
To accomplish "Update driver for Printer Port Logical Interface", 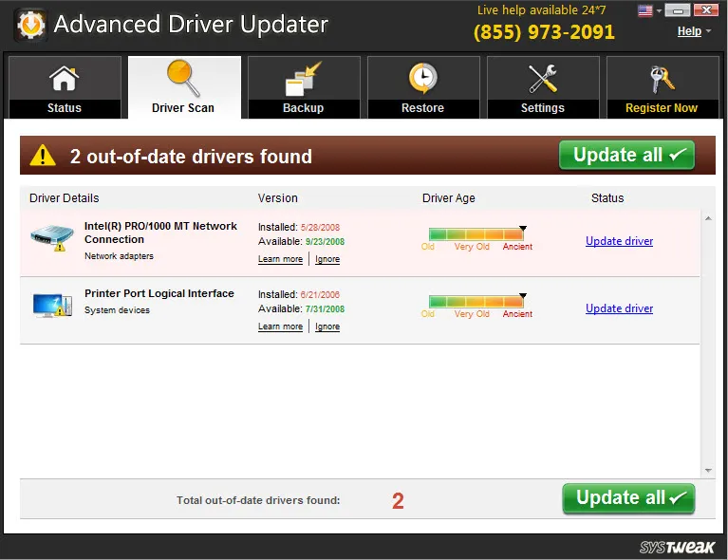I will [619, 308].
